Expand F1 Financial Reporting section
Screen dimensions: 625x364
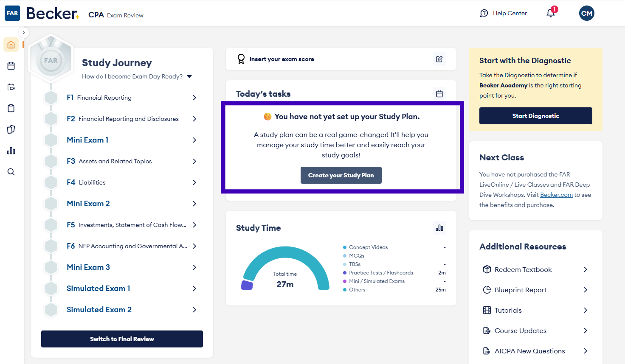point(194,98)
